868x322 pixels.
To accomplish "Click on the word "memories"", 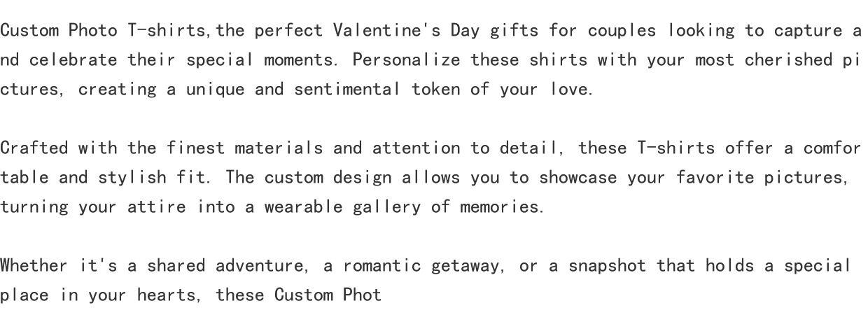I will [x=501, y=207].
